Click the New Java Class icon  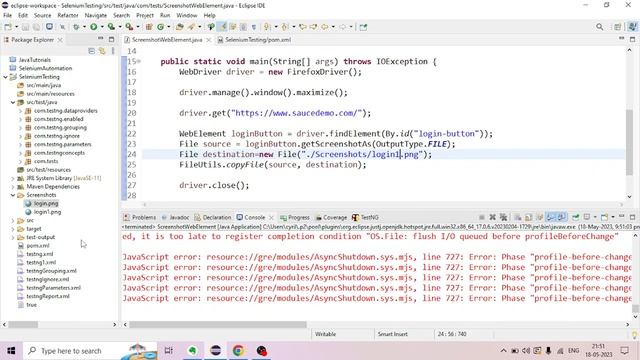pos(160,27)
